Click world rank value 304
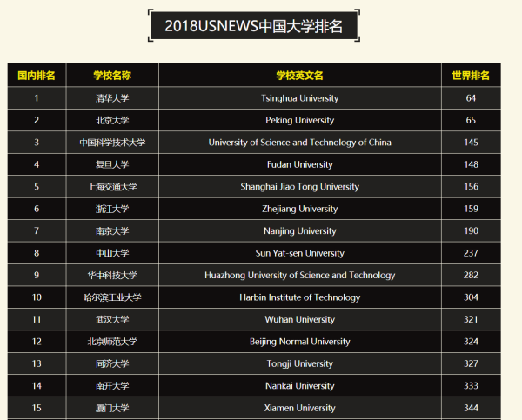Screen dimensions: 522x420 click(x=471, y=297)
